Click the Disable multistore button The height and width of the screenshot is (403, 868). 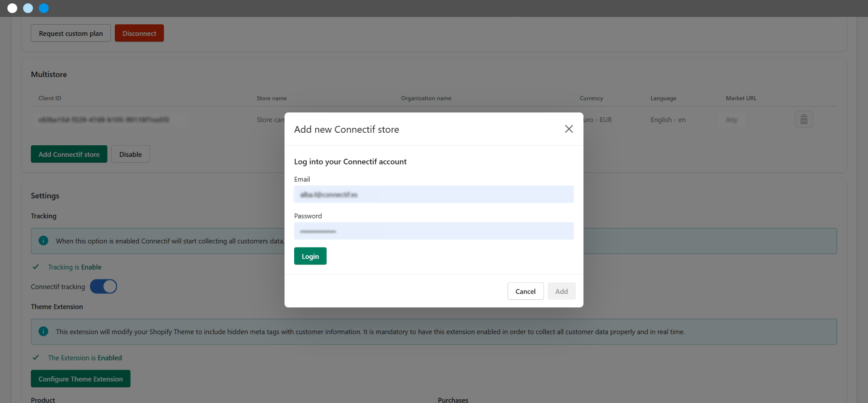131,154
